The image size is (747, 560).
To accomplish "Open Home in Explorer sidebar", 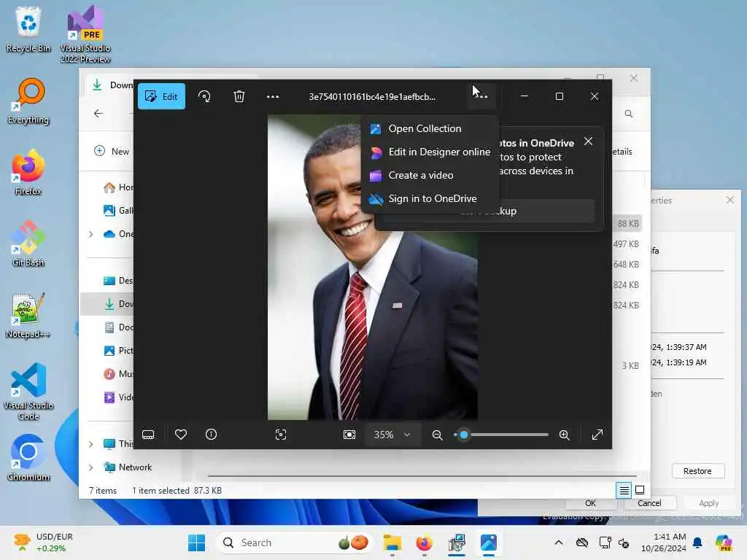I will coord(117,187).
